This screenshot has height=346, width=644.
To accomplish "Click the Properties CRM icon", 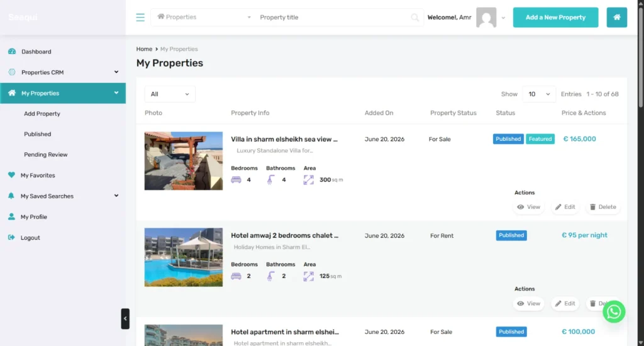I will pos(12,72).
